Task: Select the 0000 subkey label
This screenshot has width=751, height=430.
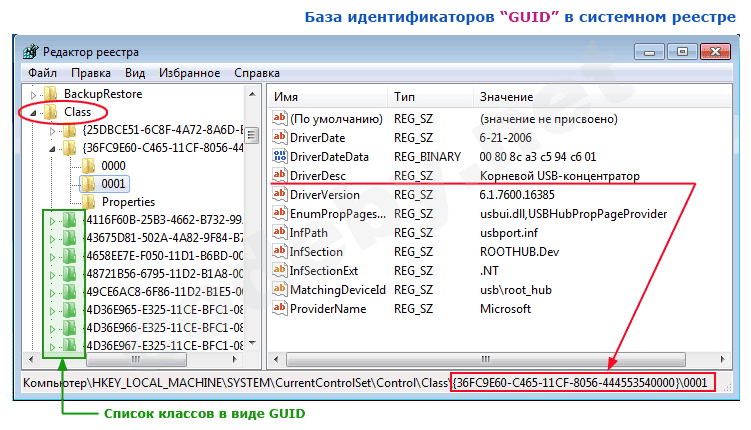Action: (x=114, y=166)
